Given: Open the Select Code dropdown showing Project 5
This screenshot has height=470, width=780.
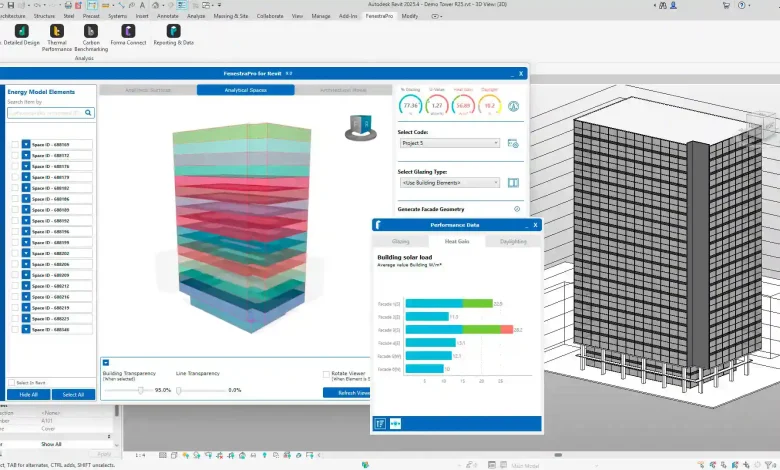Looking at the screenshot, I should [449, 143].
